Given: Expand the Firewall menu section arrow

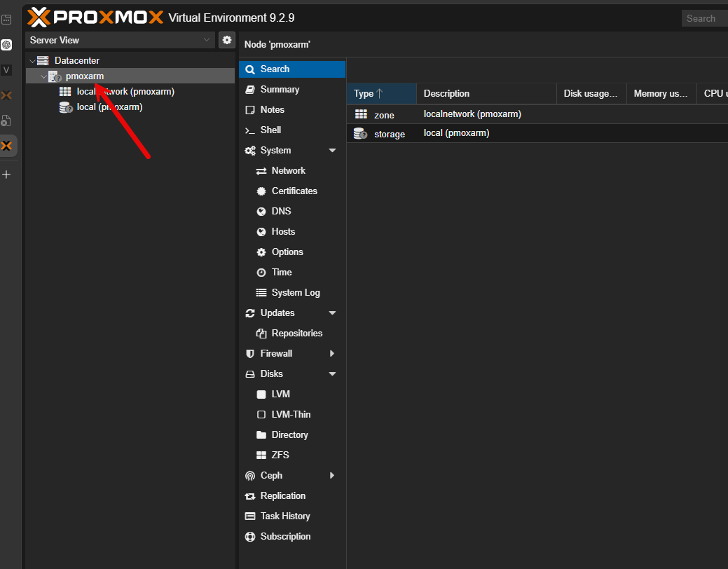Looking at the screenshot, I should coord(332,353).
